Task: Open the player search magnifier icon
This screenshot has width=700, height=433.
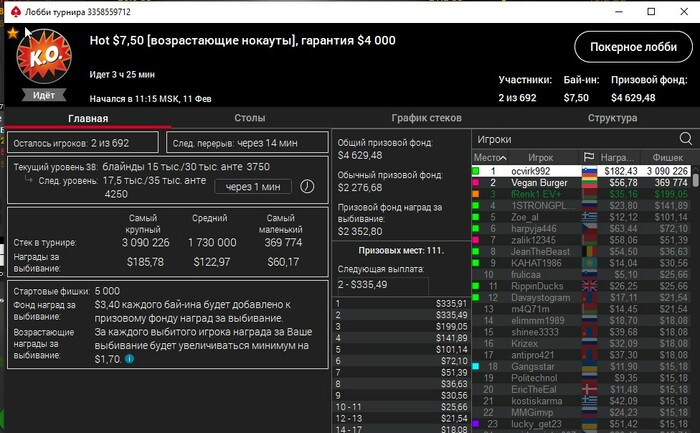Action: [686, 139]
